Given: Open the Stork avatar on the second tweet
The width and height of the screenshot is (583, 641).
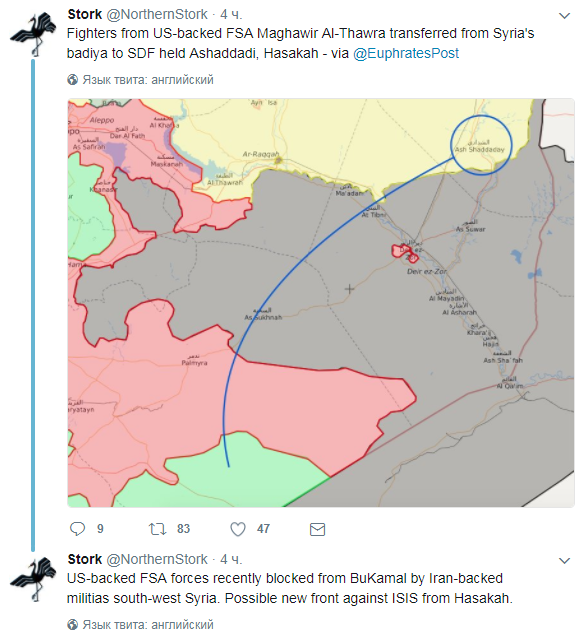Looking at the screenshot, I should pos(34,579).
